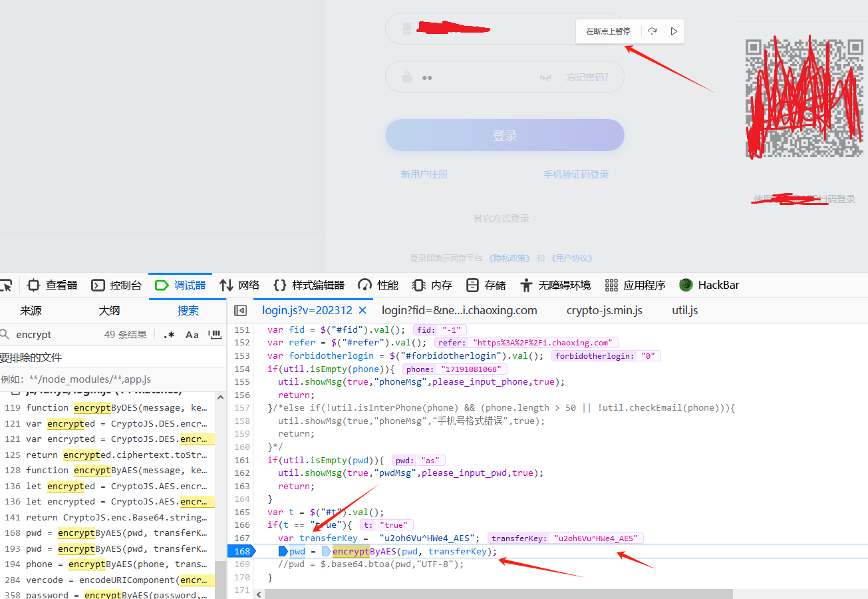Switch to the 来源 sources sidebar tab
The height and width of the screenshot is (599, 868).
tap(31, 311)
